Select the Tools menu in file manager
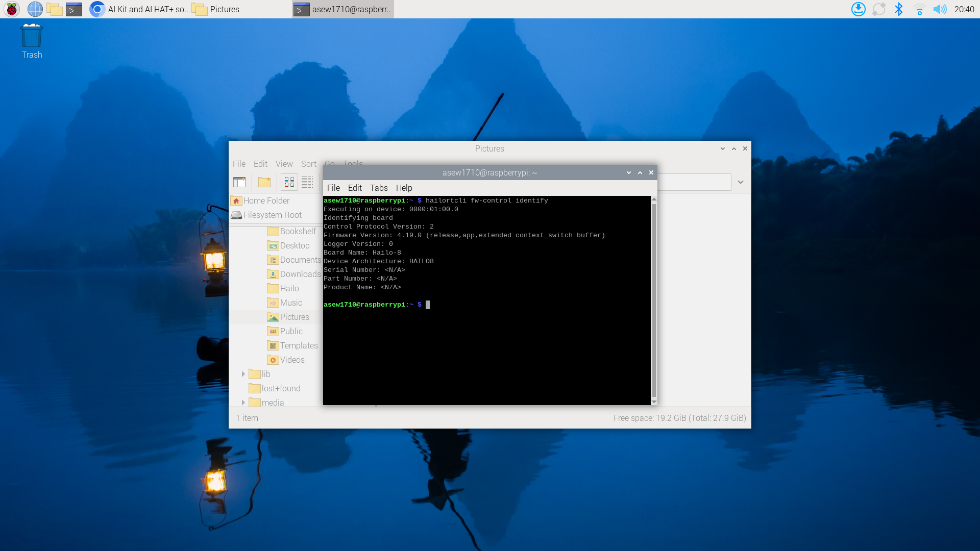Image resolution: width=980 pixels, height=551 pixels. 353,163
